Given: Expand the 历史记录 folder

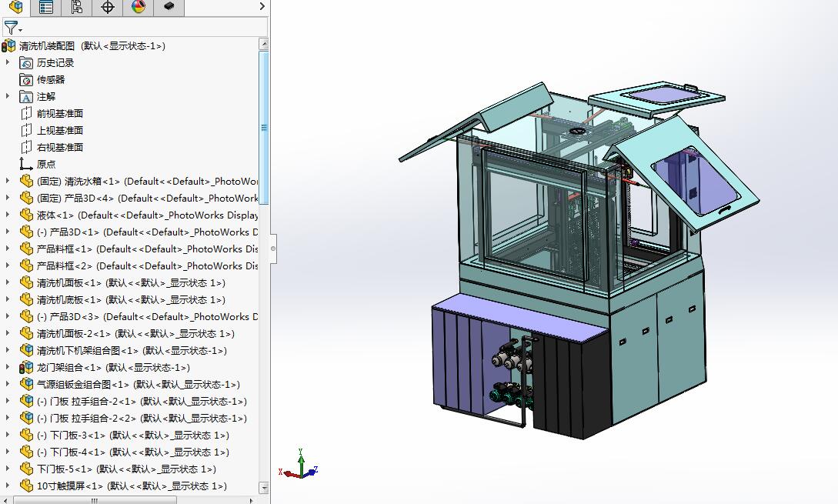Looking at the screenshot, I should (x=8, y=62).
